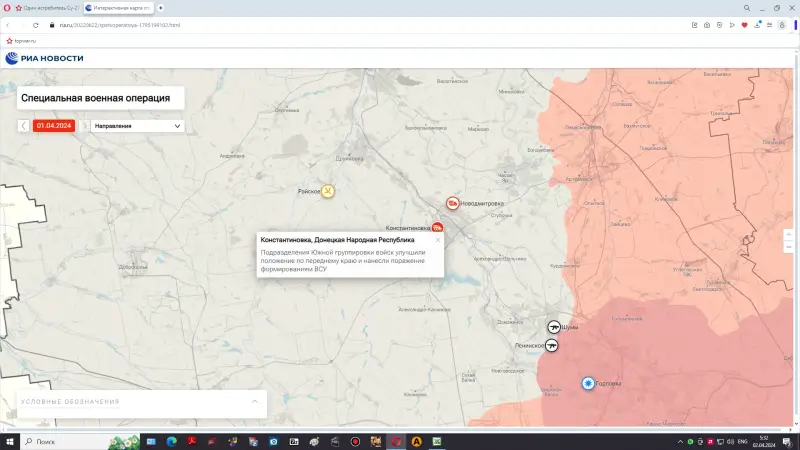
Task: Switch to the Интерактивная карта tab
Action: click(118, 8)
